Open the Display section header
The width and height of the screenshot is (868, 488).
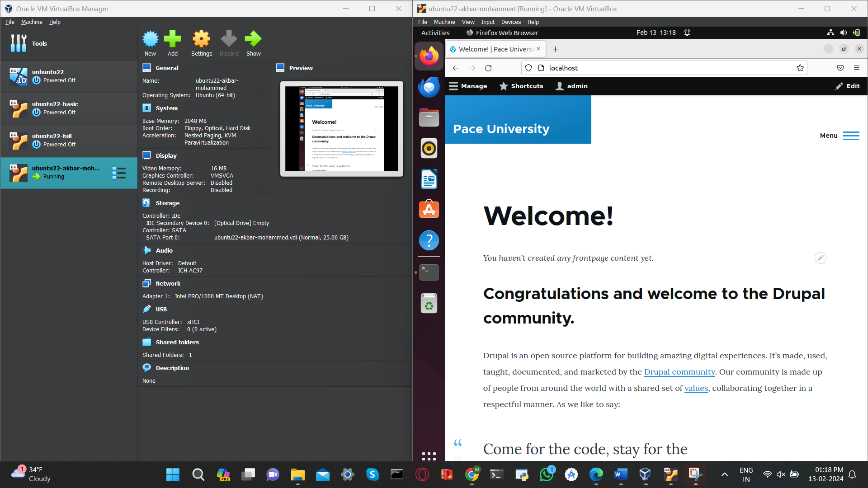(x=166, y=155)
